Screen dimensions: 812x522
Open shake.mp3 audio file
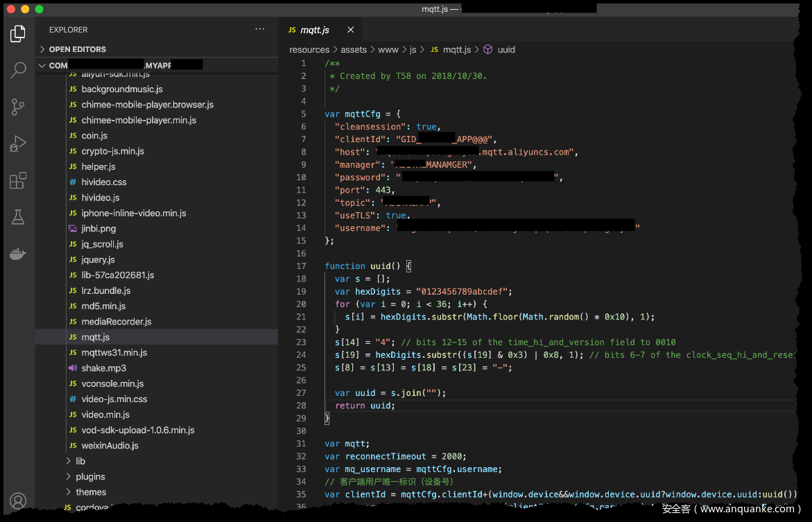pyautogui.click(x=103, y=368)
